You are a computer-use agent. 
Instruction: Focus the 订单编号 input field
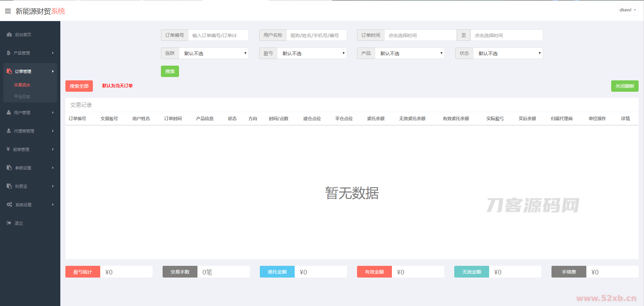click(218, 35)
